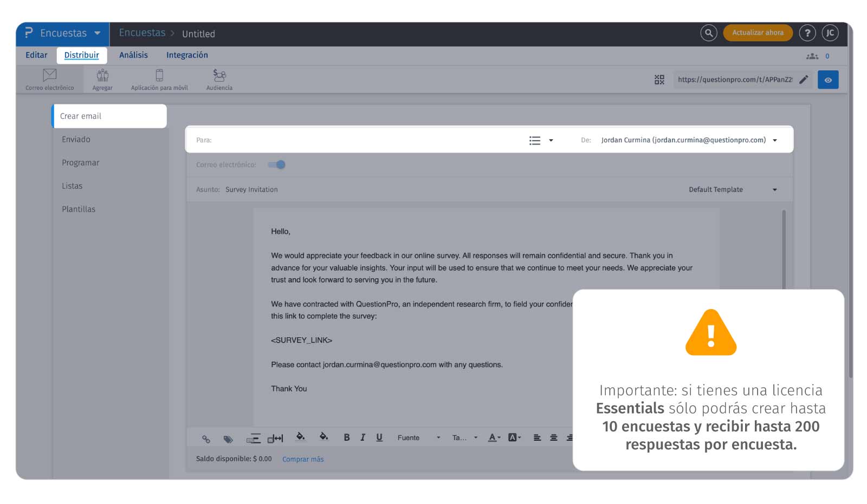Viewport: 867px width, 504px height.
Task: Choose the second paint bucket fill icon
Action: coord(323,437)
